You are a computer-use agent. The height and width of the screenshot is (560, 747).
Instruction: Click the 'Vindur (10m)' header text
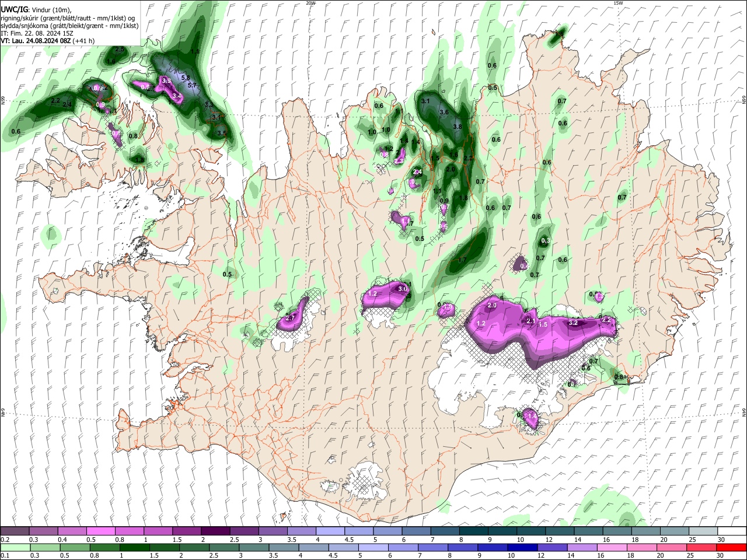(50, 10)
